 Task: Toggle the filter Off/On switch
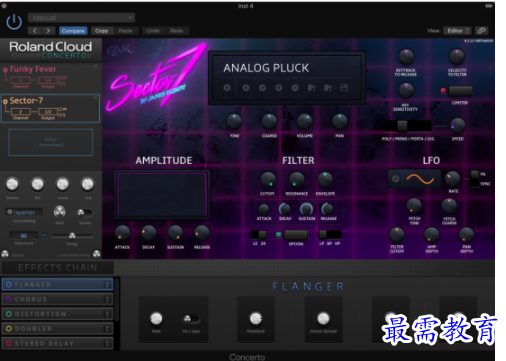click(x=296, y=235)
